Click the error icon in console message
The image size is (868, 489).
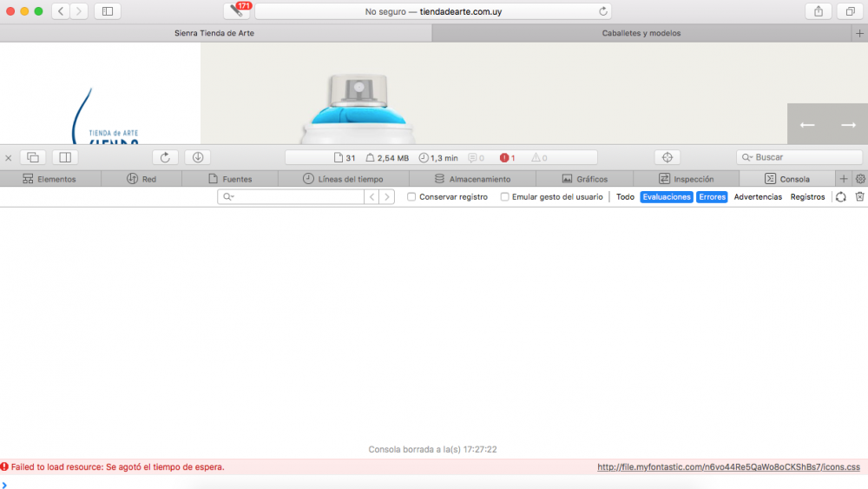click(x=5, y=466)
